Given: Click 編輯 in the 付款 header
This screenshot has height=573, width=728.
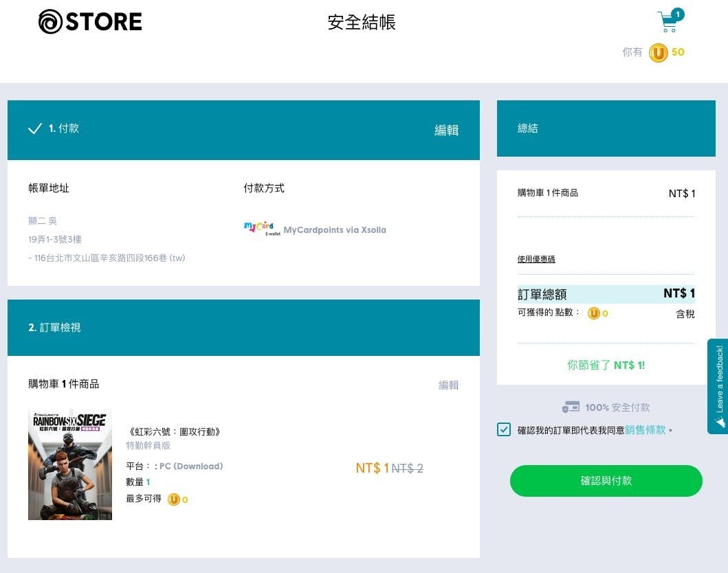Looking at the screenshot, I should pos(447,130).
